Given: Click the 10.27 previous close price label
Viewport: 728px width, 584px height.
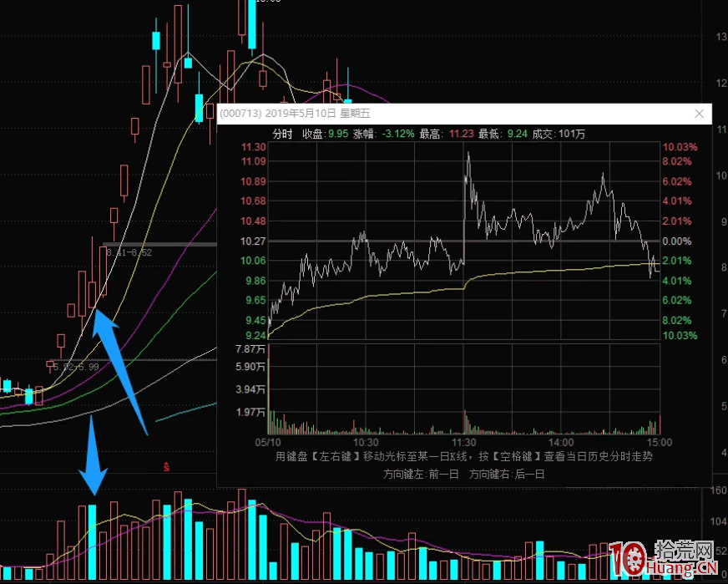Looking at the screenshot, I should [x=253, y=241].
